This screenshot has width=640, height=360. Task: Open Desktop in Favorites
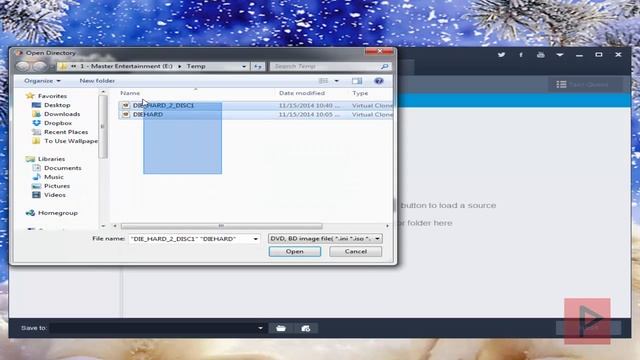[x=57, y=105]
